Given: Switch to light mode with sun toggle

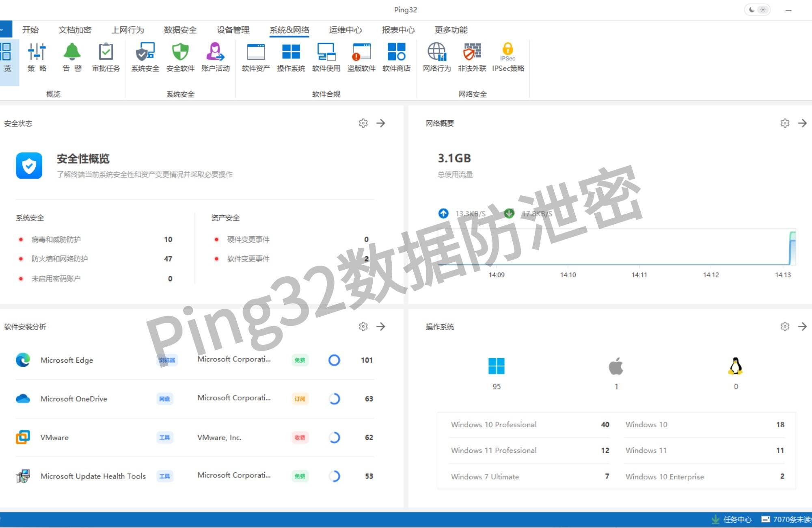Looking at the screenshot, I should (x=763, y=9).
